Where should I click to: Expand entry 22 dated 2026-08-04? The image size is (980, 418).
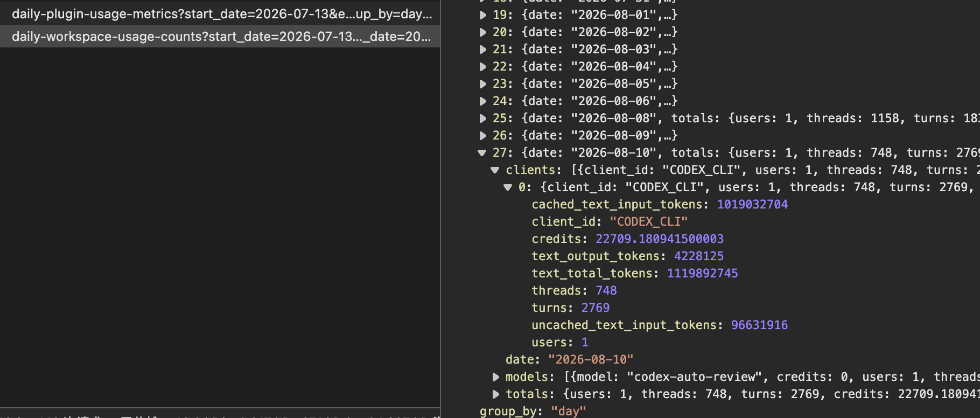pyautogui.click(x=483, y=67)
